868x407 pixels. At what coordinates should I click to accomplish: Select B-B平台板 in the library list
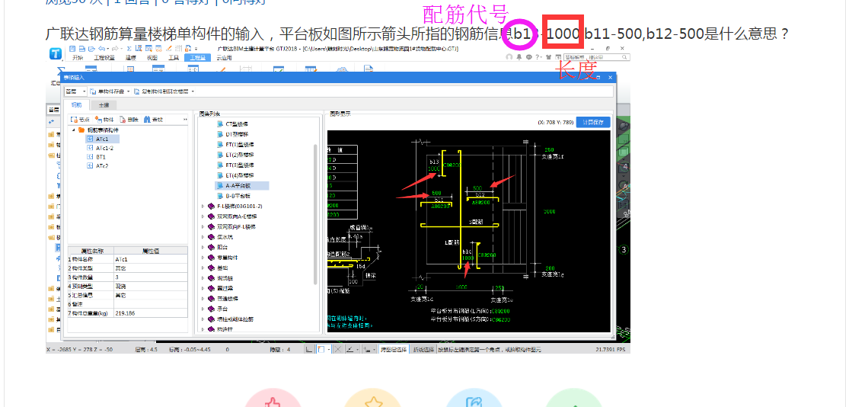(238, 196)
